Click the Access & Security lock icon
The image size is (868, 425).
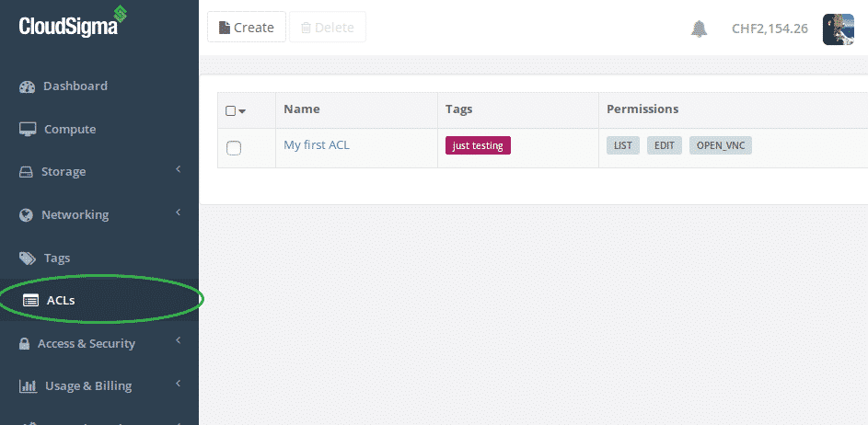[24, 344]
